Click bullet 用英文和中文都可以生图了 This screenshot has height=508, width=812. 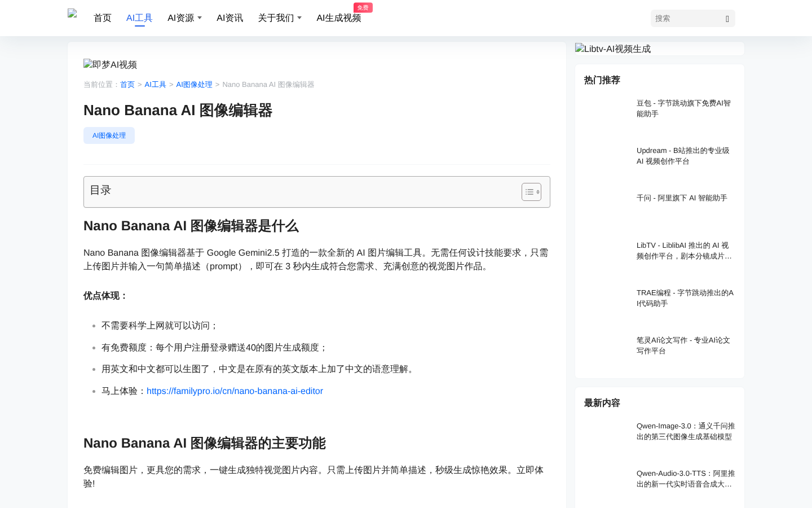pyautogui.click(x=259, y=369)
